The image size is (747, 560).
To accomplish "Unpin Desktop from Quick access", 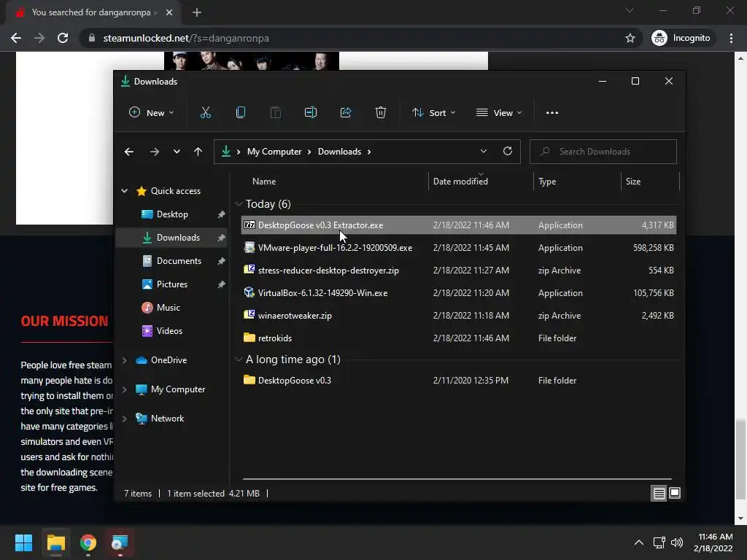I will click(x=222, y=215).
